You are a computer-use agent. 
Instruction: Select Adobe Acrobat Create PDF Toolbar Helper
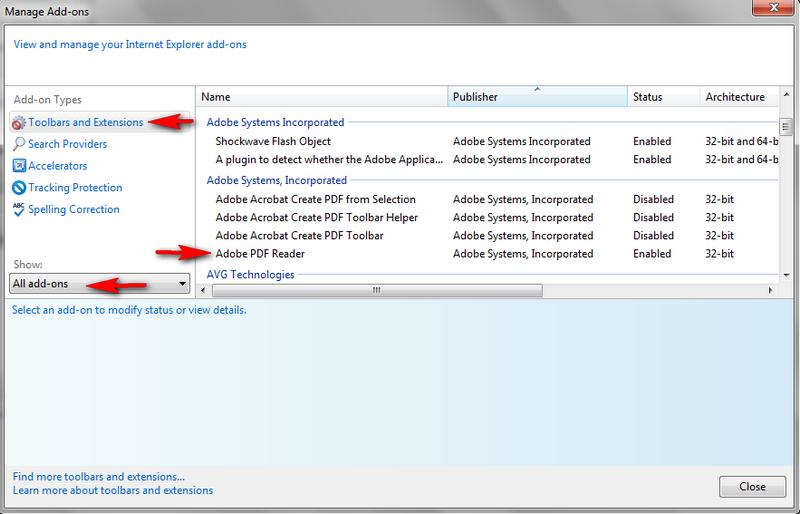tap(316, 217)
